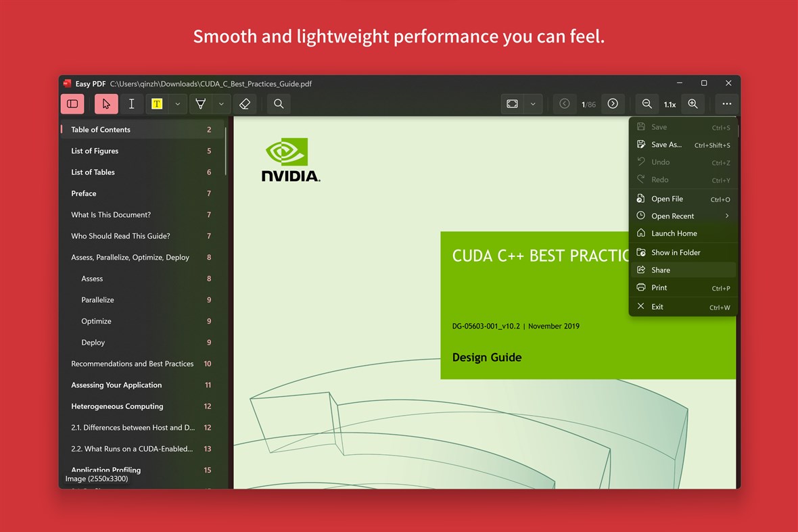Viewport: 798px width, 532px height.
Task: Click the page number field 1/86
Action: pos(588,104)
